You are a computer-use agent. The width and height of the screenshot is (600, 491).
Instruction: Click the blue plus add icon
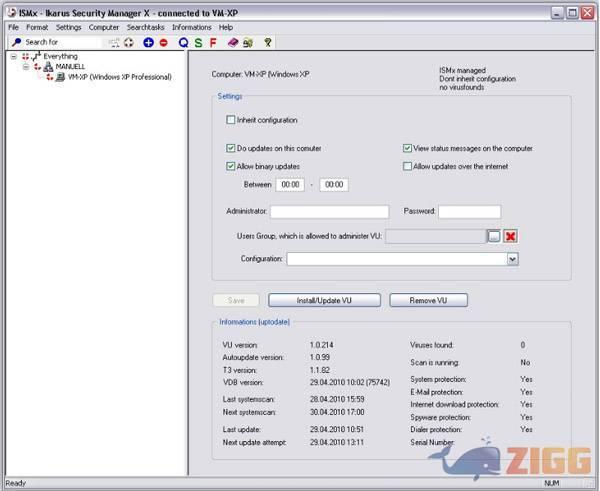(148, 42)
